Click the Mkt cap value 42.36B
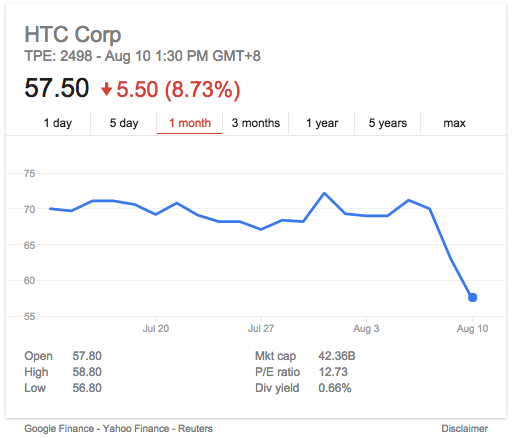This screenshot has height=438, width=515. coord(337,356)
